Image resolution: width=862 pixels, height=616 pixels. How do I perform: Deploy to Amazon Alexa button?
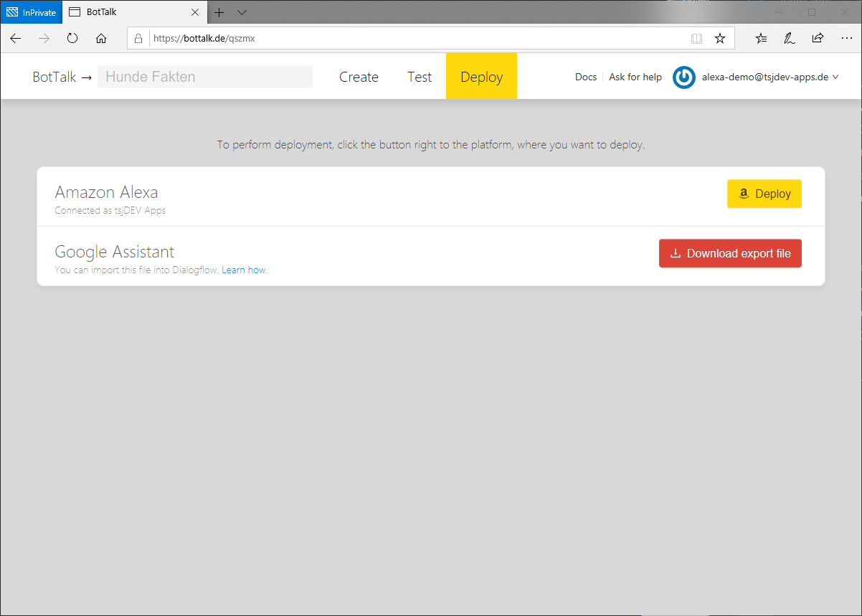pos(764,194)
